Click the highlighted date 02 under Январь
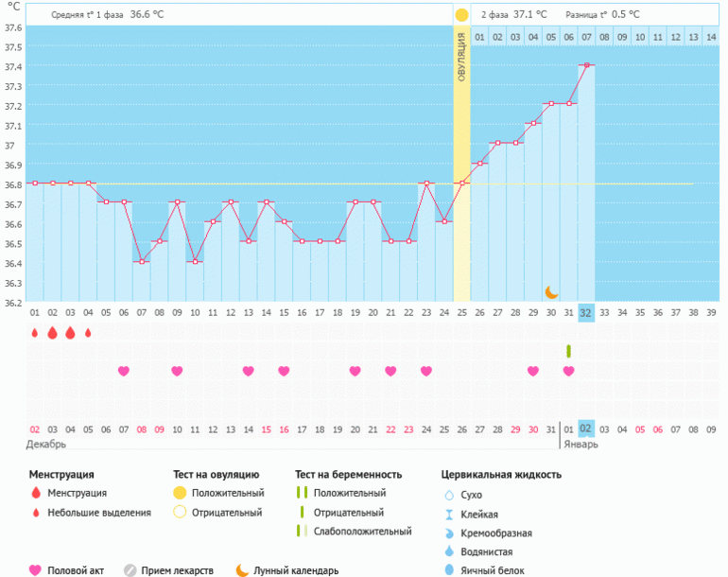The image size is (728, 577). 586,428
